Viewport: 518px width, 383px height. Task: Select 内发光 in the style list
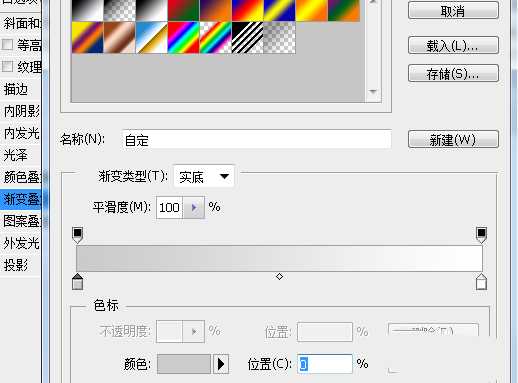coord(22,133)
